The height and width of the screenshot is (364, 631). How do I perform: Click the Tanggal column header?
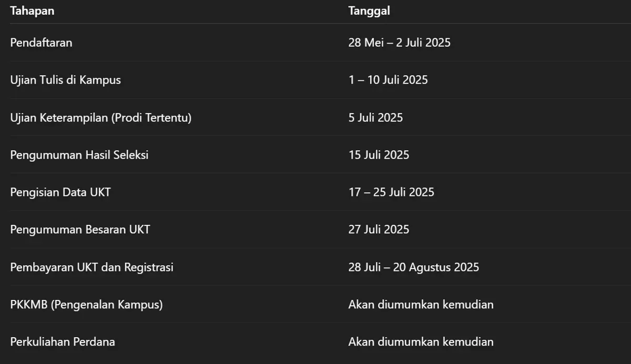click(x=369, y=11)
